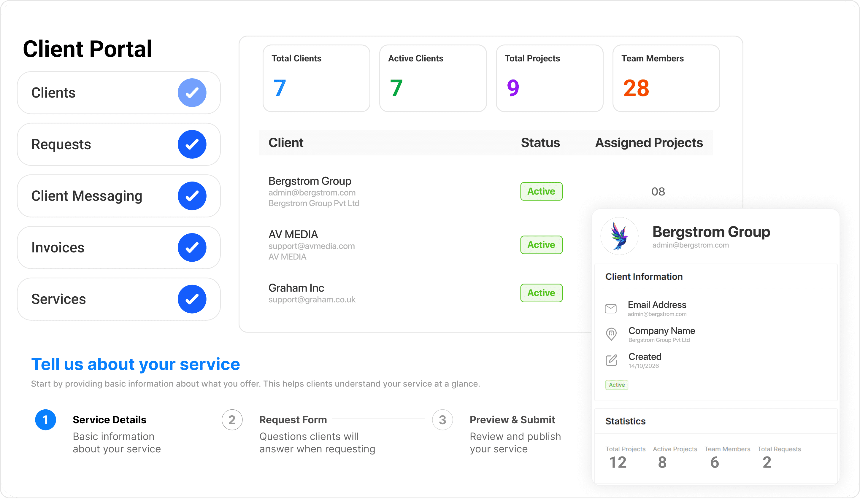This screenshot has height=504, width=860.
Task: Click the Services checkmark icon
Action: tap(192, 299)
